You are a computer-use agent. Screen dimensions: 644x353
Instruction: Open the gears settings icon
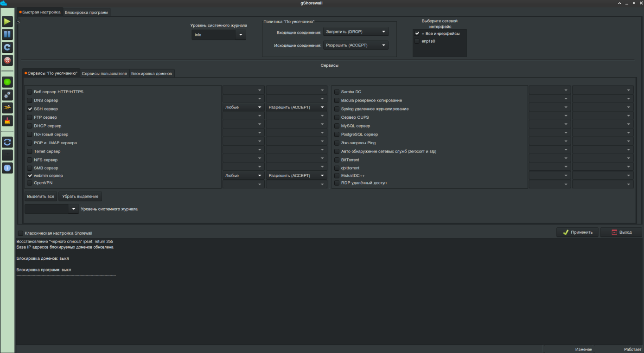7,95
